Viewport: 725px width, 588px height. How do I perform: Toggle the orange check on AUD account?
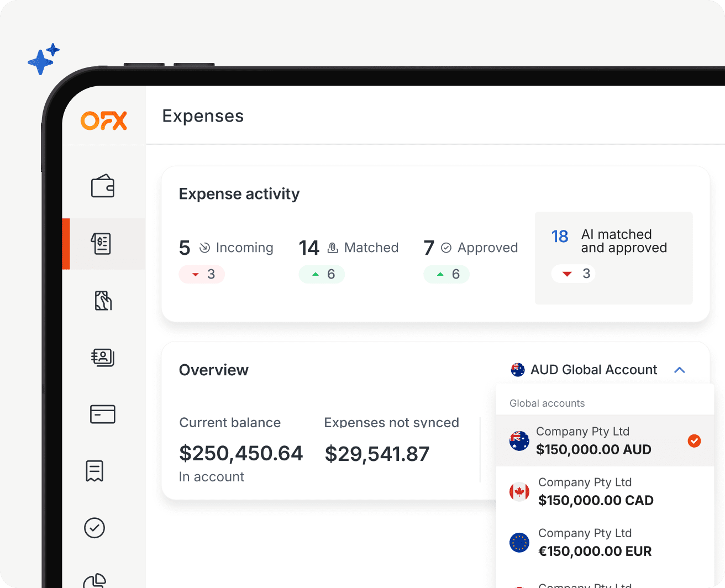coord(694,440)
